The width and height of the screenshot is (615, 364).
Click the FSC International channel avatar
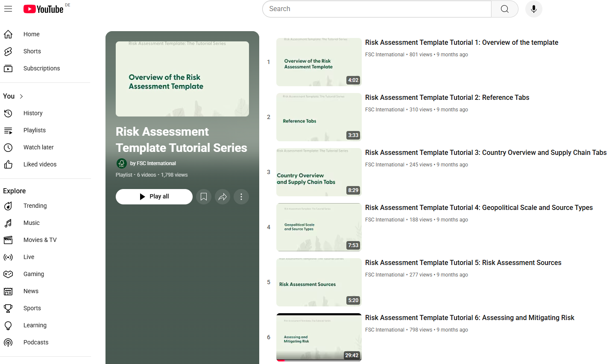tap(121, 163)
